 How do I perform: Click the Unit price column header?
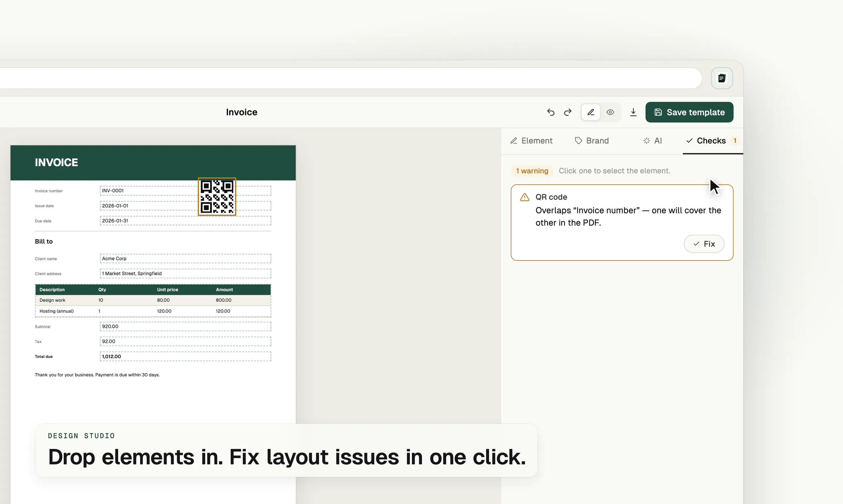(x=168, y=290)
